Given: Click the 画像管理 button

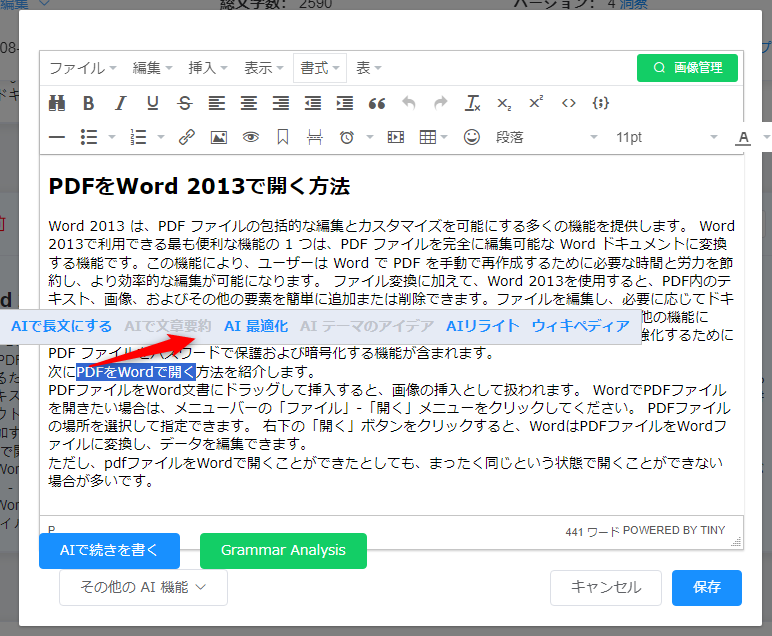Looking at the screenshot, I should 687,68.
